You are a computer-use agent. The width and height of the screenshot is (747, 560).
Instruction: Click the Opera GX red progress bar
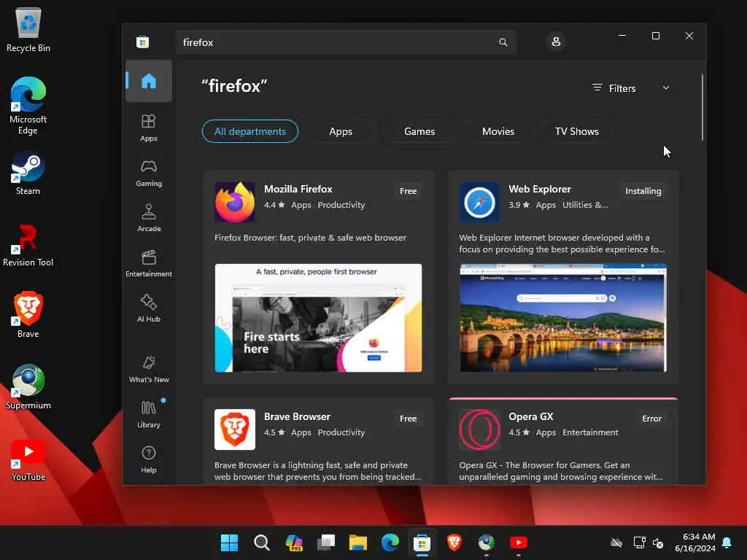pyautogui.click(x=563, y=399)
